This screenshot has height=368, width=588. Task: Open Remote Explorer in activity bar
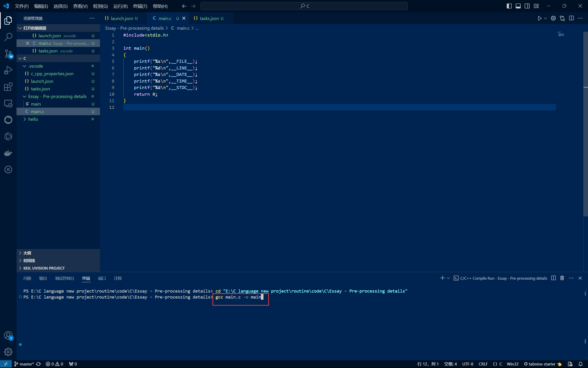(x=8, y=103)
